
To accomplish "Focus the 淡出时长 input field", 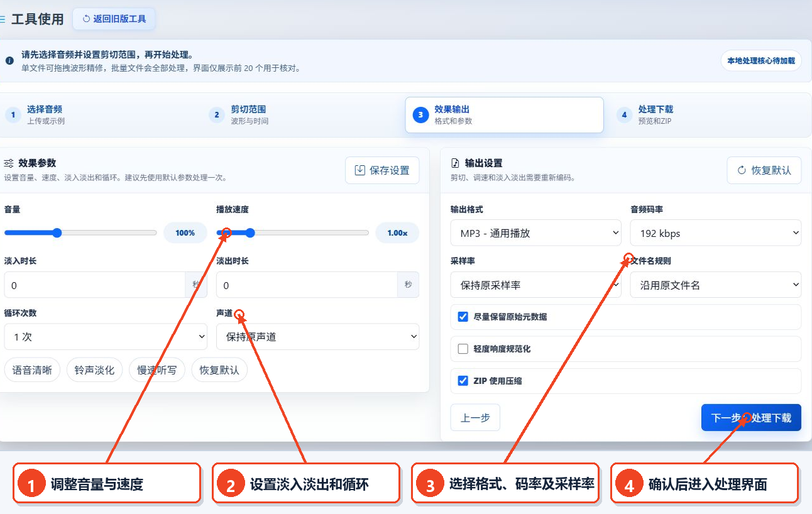I will [307, 285].
